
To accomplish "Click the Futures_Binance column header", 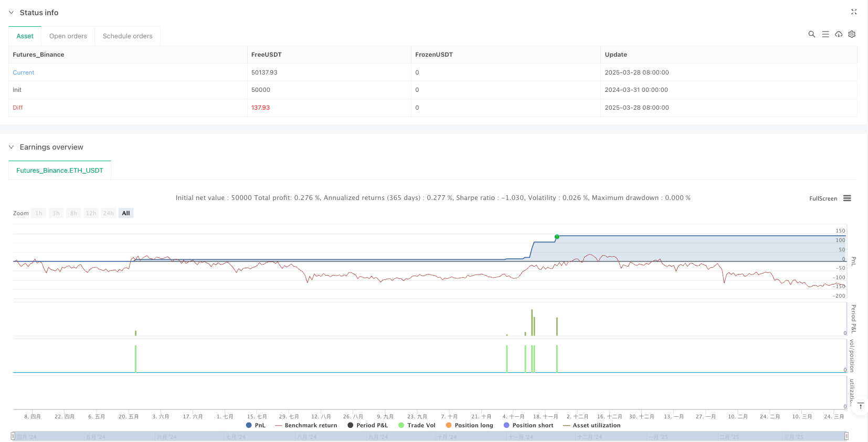I will click(x=38, y=55).
